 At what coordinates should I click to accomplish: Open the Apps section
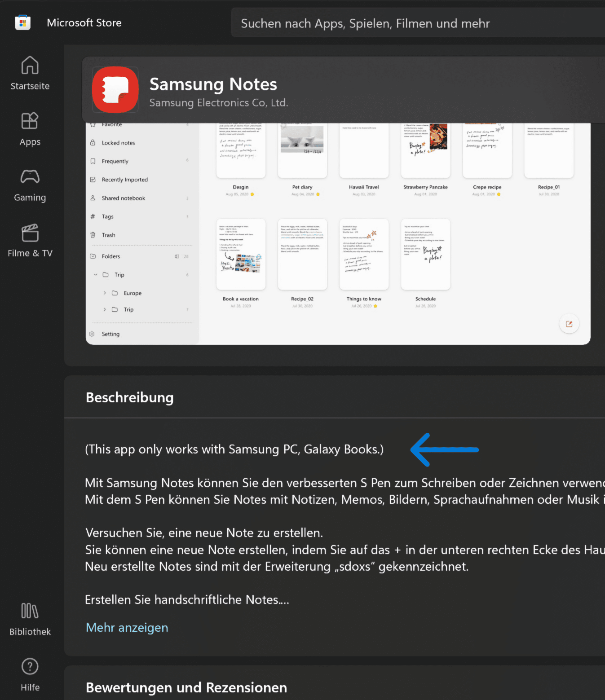click(x=30, y=129)
